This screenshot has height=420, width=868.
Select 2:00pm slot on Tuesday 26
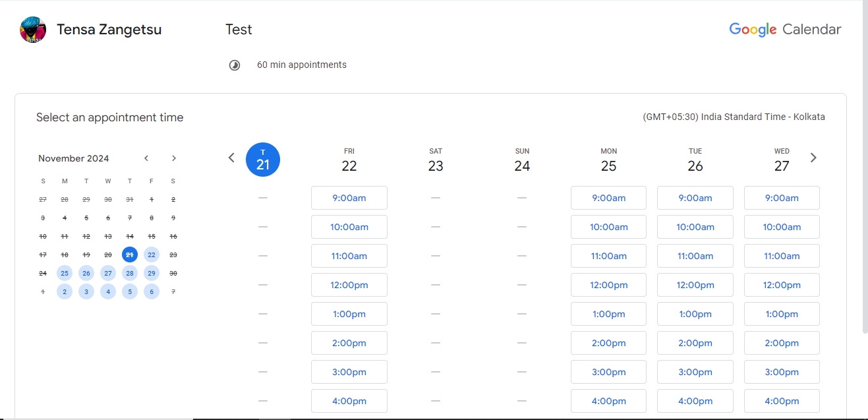click(x=695, y=343)
